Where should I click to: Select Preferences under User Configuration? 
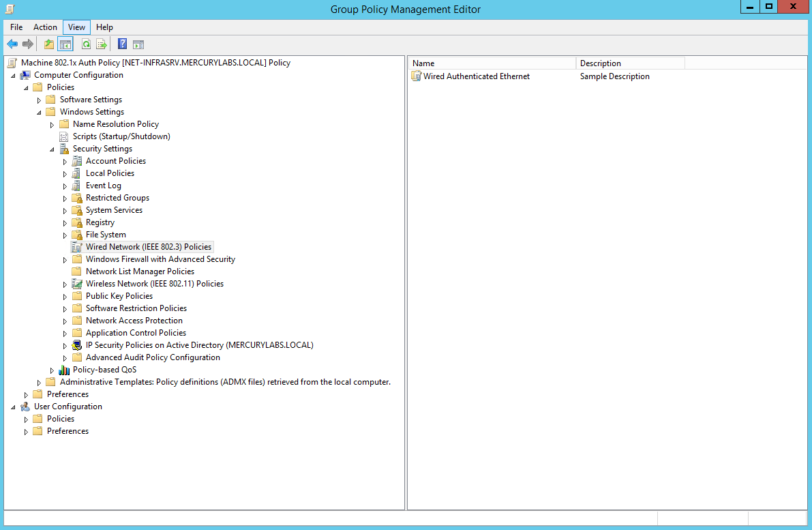coord(68,431)
